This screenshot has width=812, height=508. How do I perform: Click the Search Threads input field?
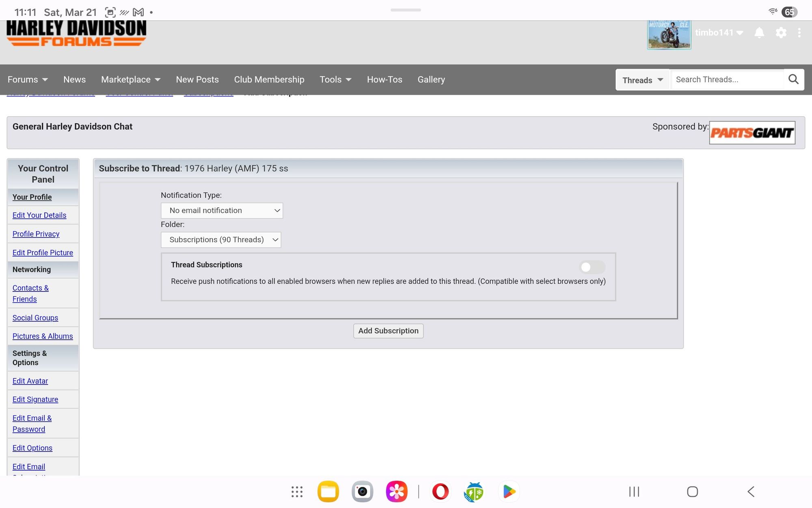click(727, 80)
